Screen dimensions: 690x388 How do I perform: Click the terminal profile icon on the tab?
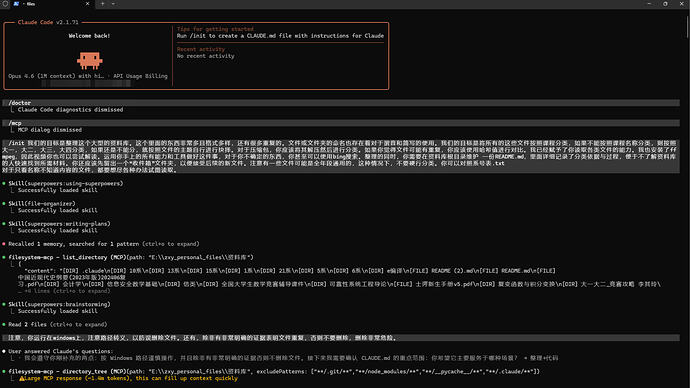16,4
